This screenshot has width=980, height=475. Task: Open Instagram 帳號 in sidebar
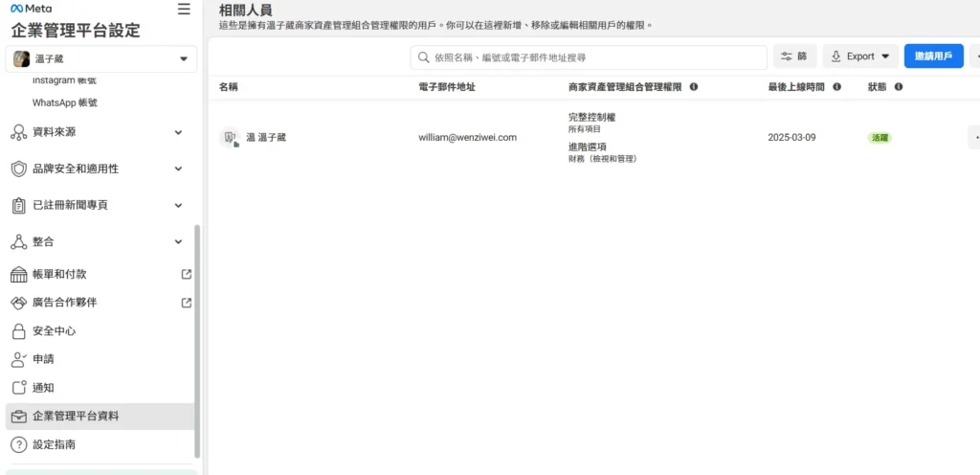tap(64, 80)
